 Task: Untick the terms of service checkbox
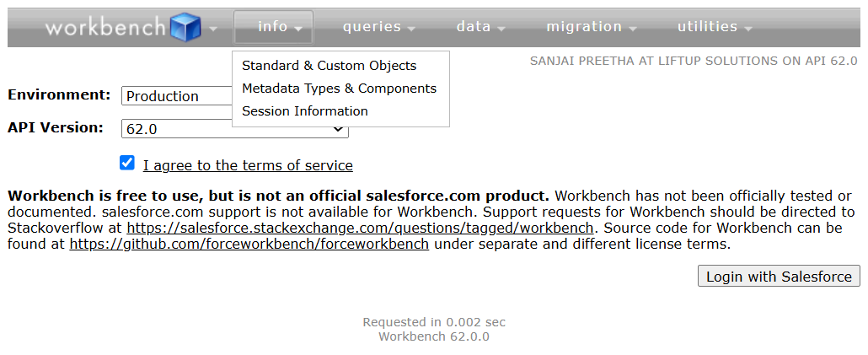tap(127, 163)
